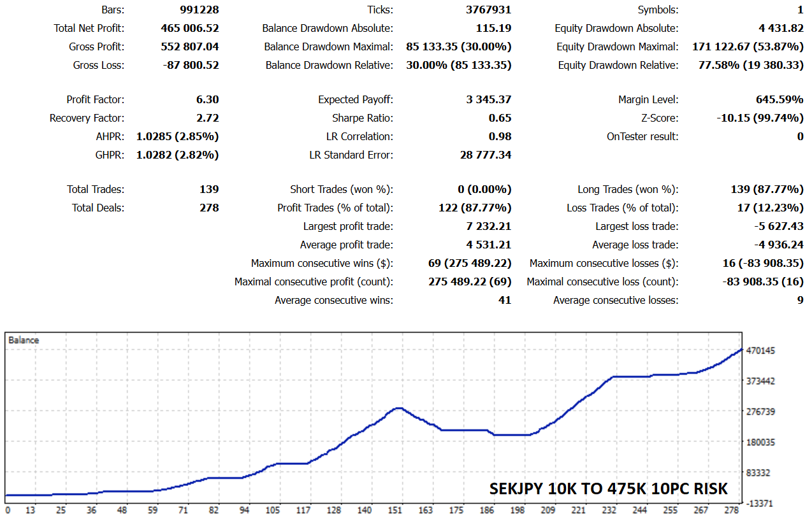Select the Average profit trade value 4 531.21
This screenshot has width=812, height=521.
tap(489, 245)
